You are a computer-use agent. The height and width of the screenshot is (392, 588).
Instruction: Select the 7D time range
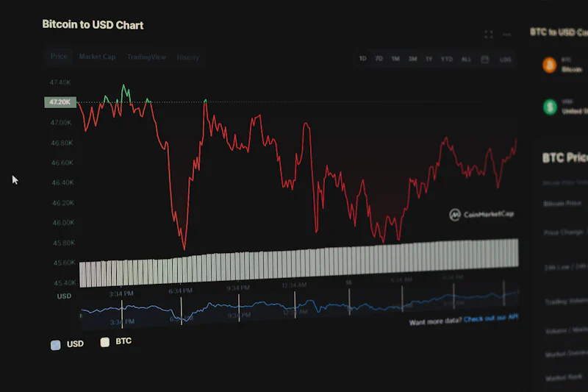point(379,58)
